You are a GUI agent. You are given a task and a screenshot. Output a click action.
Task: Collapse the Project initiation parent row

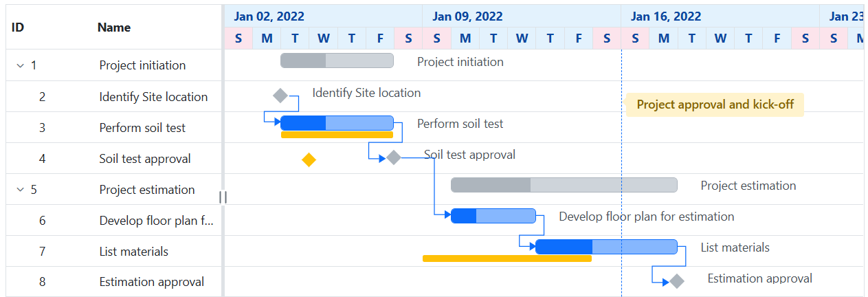point(20,65)
